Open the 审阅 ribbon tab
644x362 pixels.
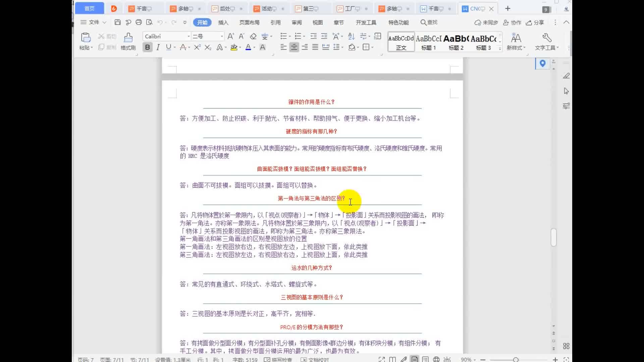pyautogui.click(x=297, y=22)
